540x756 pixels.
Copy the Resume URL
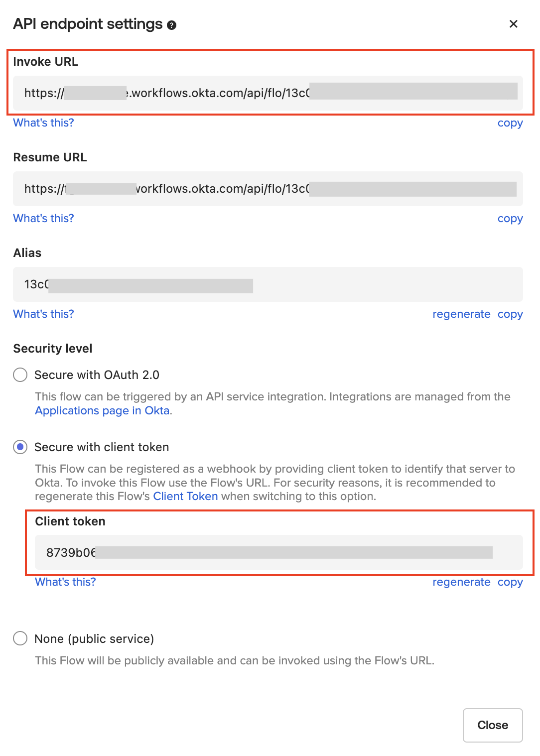click(x=510, y=219)
